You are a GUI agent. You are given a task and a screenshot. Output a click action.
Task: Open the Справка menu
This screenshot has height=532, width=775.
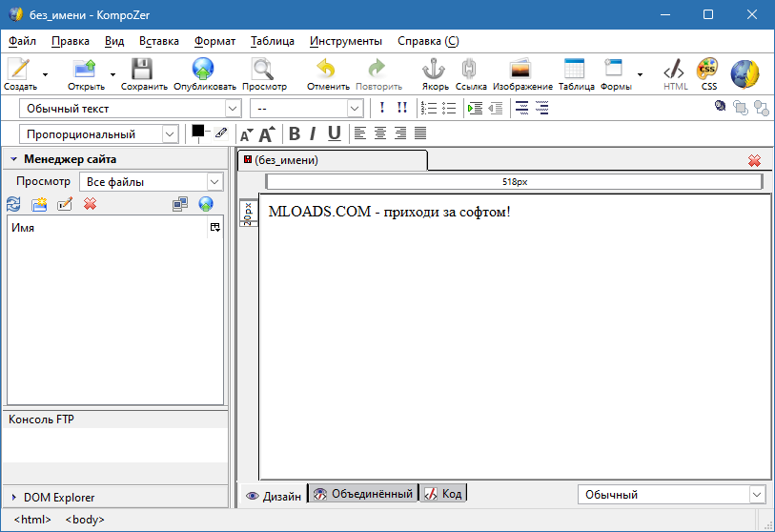(429, 41)
